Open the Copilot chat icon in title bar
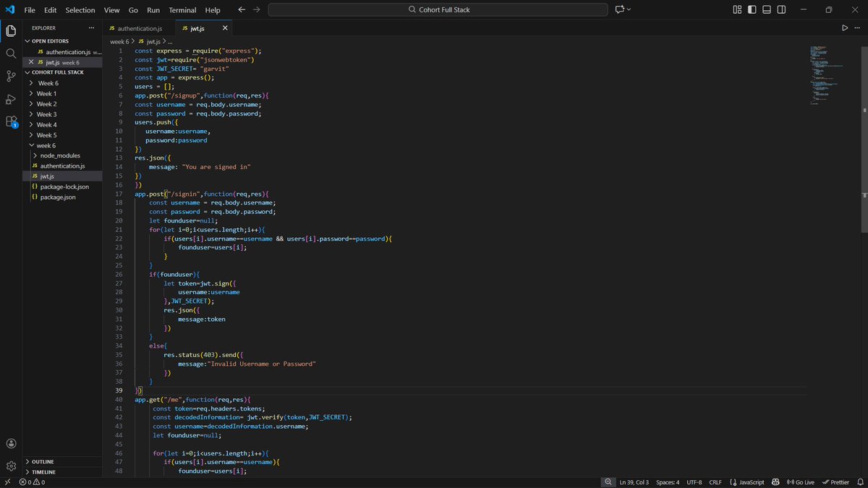Screen dimensions: 868x488 click(619, 9)
